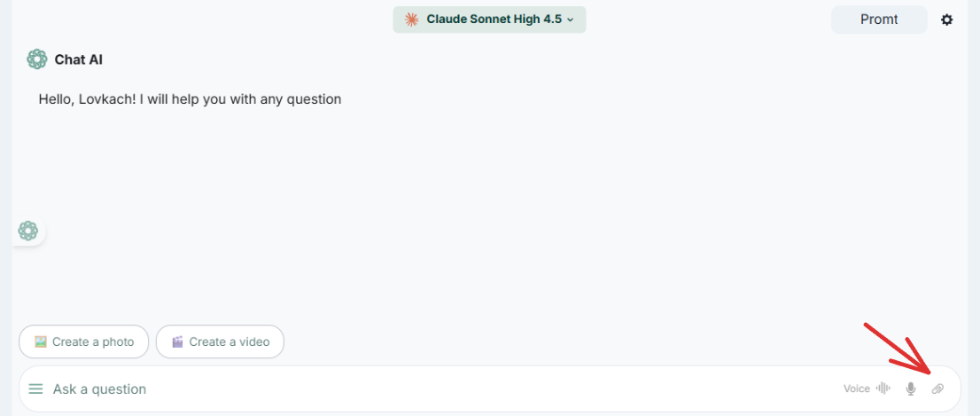This screenshot has width=980, height=416.
Task: Click the clapperboard icon in Create a video
Action: point(177,341)
